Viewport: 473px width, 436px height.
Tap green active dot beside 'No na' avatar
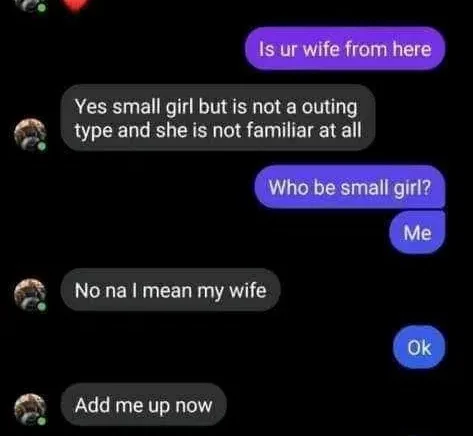[42, 306]
